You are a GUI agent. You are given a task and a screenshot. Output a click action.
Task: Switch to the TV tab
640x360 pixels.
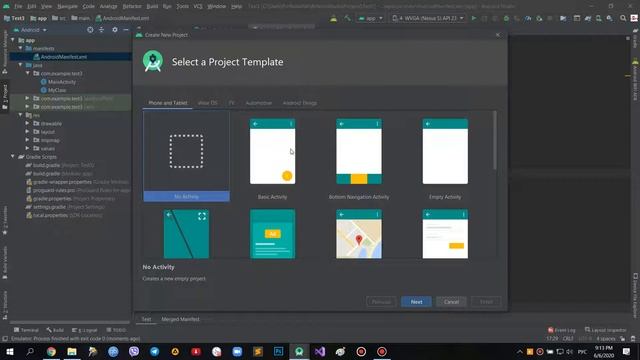tap(231, 103)
